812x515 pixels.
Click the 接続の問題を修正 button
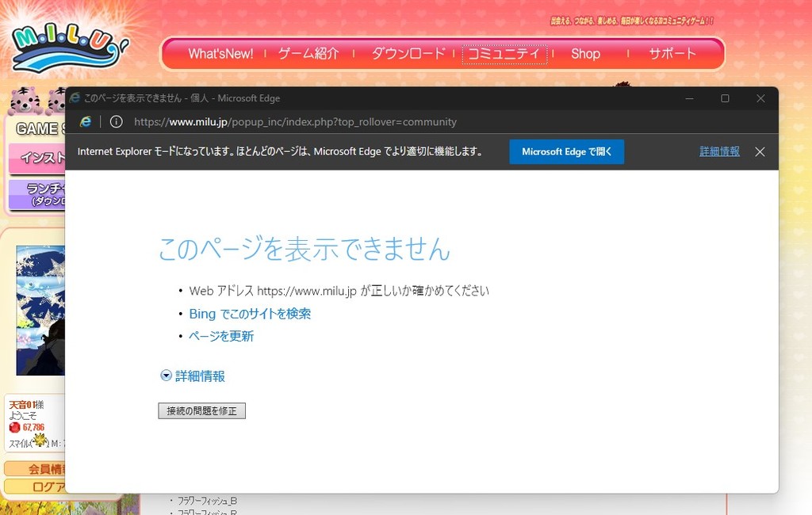tap(202, 411)
